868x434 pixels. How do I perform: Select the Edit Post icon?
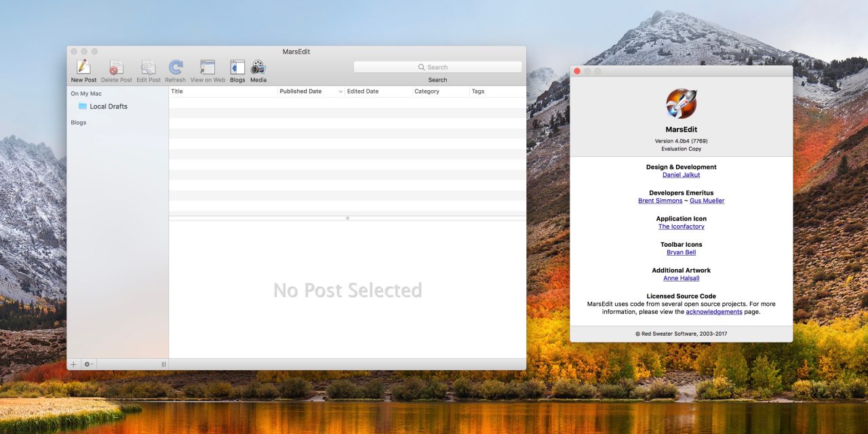pos(148,68)
